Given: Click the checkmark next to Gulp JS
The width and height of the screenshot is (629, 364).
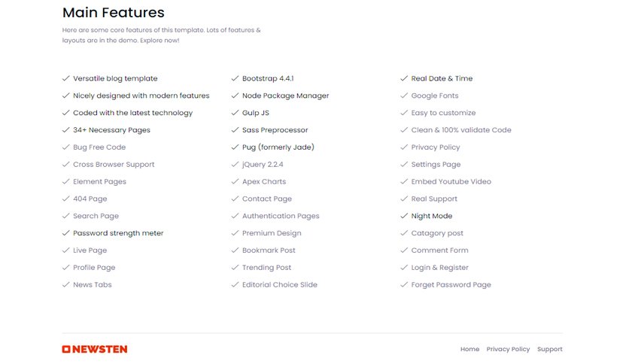Looking at the screenshot, I should click(x=235, y=113).
